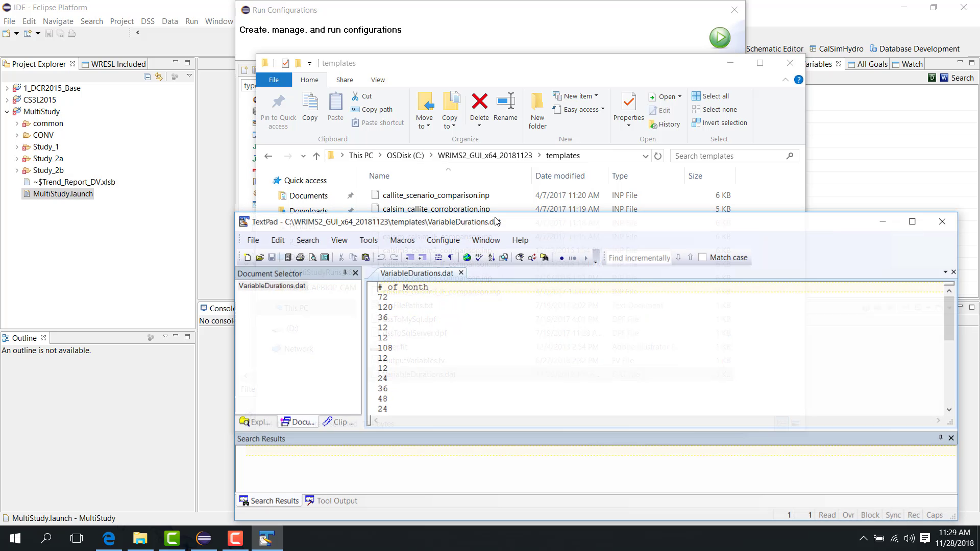The height and width of the screenshot is (551, 980).
Task: Click Pin to Quick access icon
Action: click(x=278, y=111)
